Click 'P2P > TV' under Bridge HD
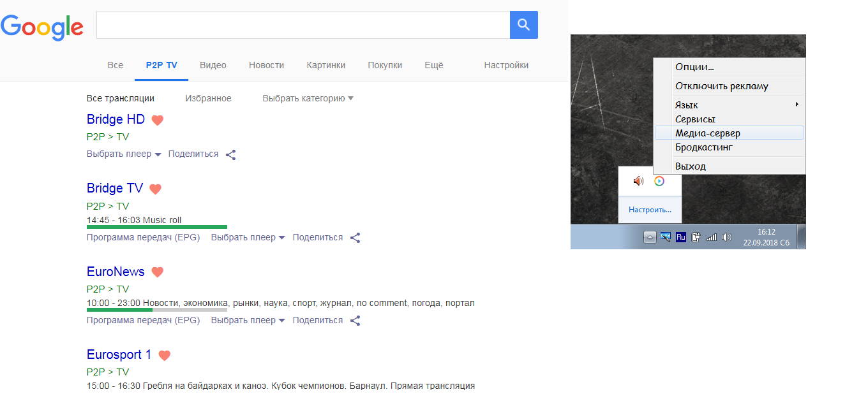The height and width of the screenshot is (408, 868). (108, 137)
